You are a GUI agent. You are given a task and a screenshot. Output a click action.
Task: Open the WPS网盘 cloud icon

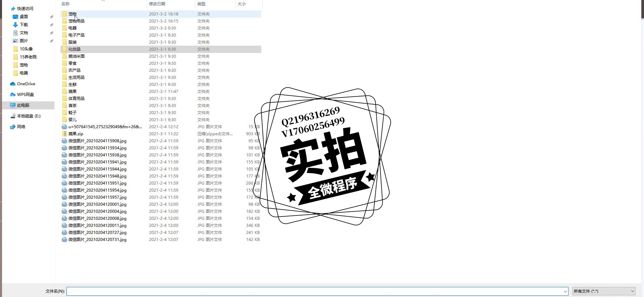click(13, 95)
